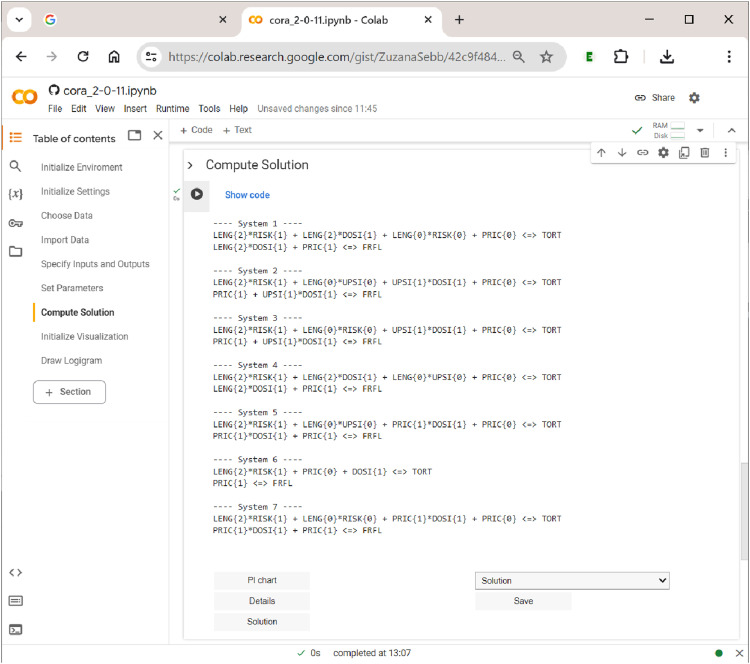Open cell settings gear icon
Viewport: 750px width, 664px height.
click(663, 153)
